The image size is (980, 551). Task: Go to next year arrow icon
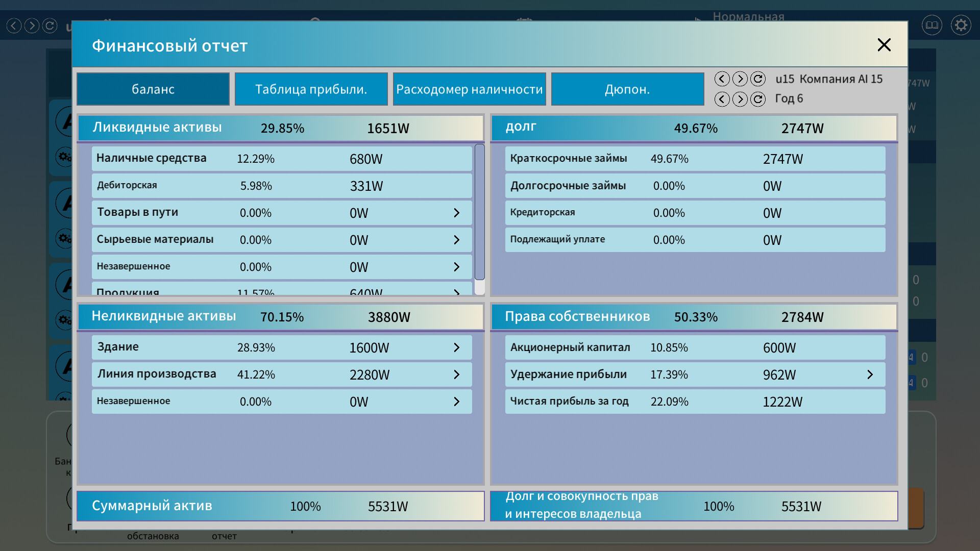pyautogui.click(x=740, y=99)
